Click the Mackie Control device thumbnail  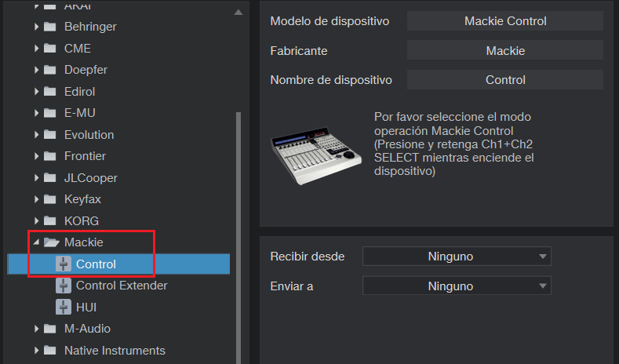coord(316,155)
